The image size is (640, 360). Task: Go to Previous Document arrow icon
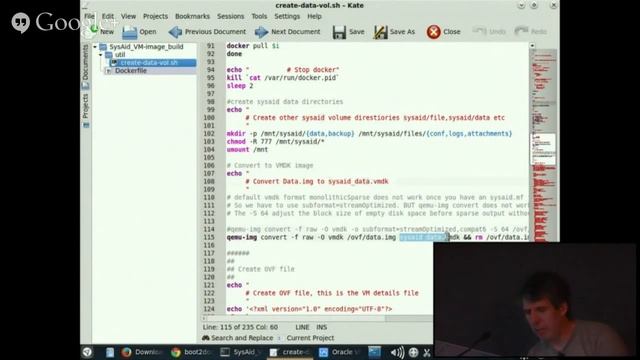(x=176, y=32)
